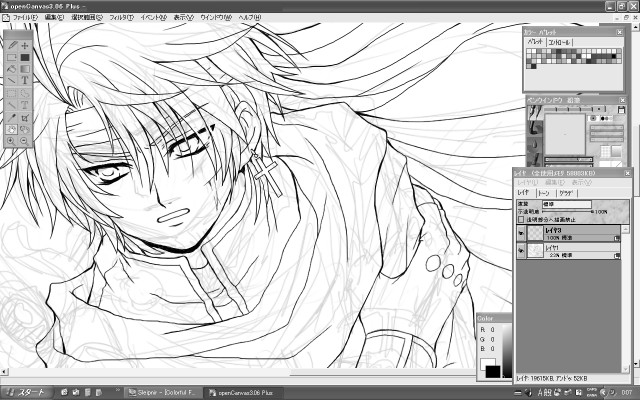
Task: Open first brush option dropdown in pen window
Action: [x=607, y=128]
